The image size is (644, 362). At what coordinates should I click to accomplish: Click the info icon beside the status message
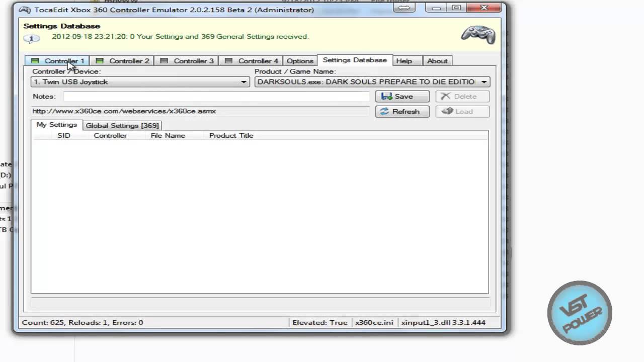[31, 38]
